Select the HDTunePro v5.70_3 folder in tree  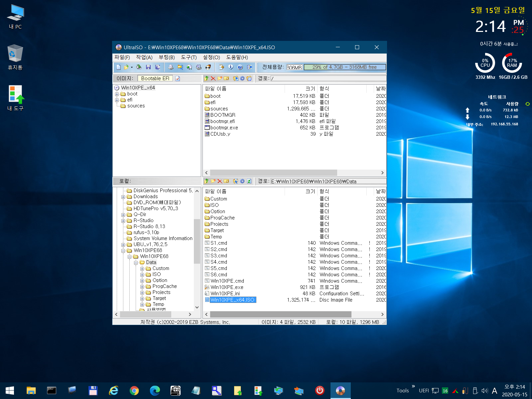click(156, 208)
